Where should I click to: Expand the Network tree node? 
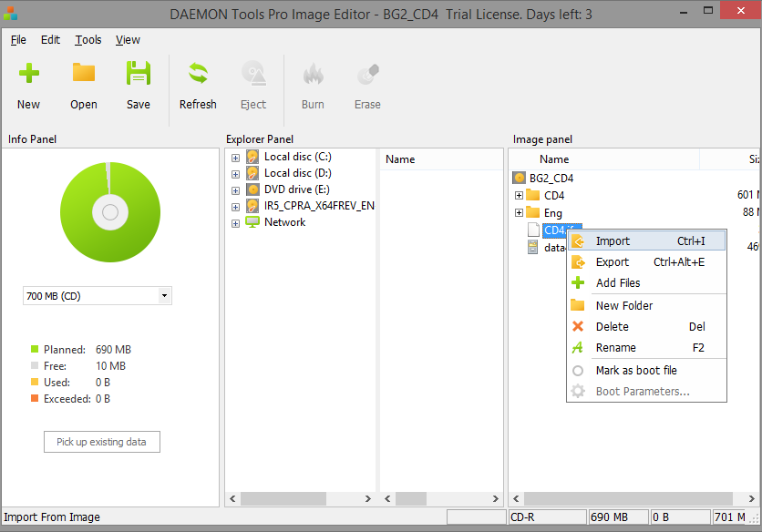[x=236, y=223]
